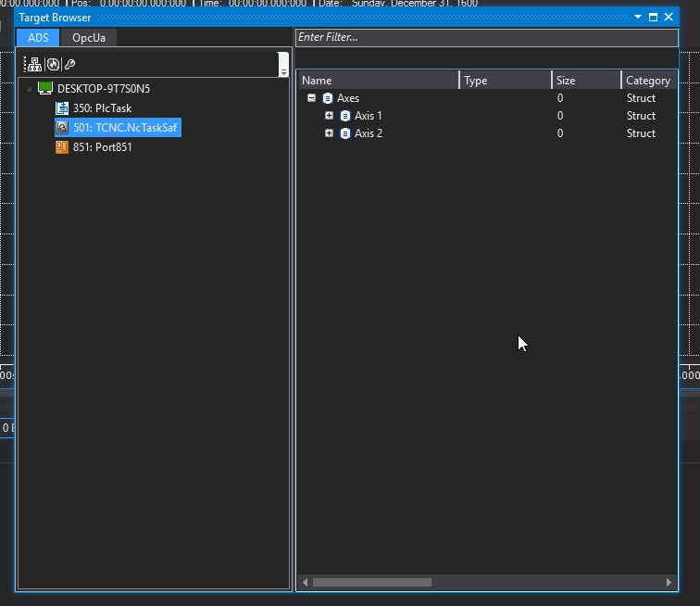Select 501: TCNC.NcTaskSaf entry
The image size is (700, 606).
pyautogui.click(x=125, y=127)
